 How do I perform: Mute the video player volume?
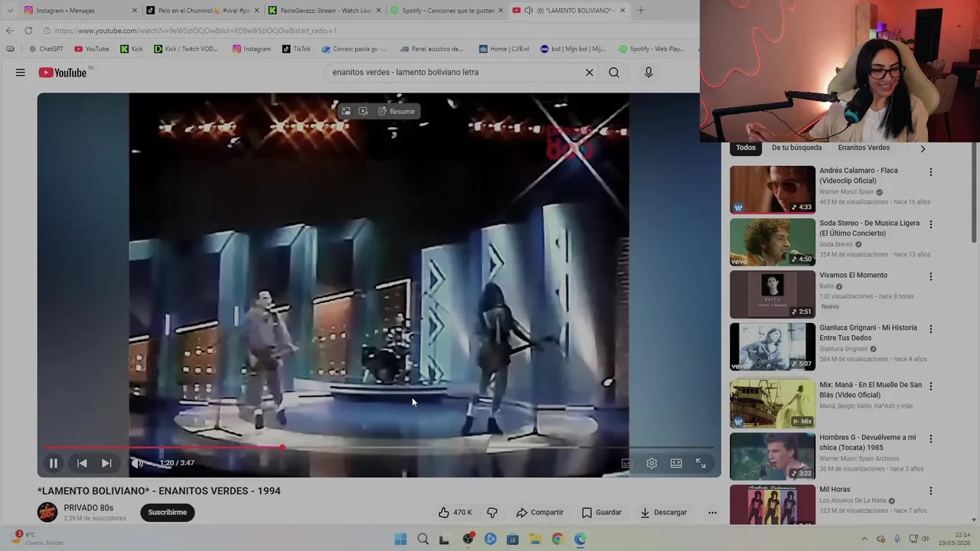click(137, 463)
